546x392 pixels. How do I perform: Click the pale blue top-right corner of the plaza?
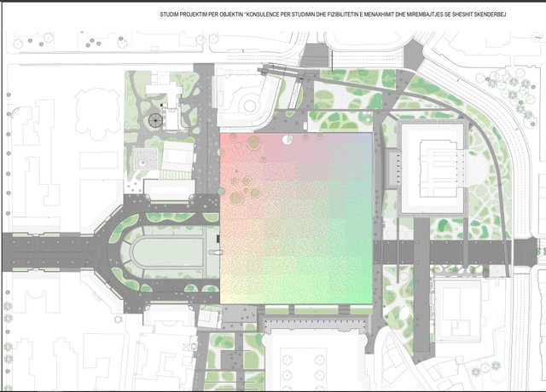pyautogui.click(x=358, y=147)
